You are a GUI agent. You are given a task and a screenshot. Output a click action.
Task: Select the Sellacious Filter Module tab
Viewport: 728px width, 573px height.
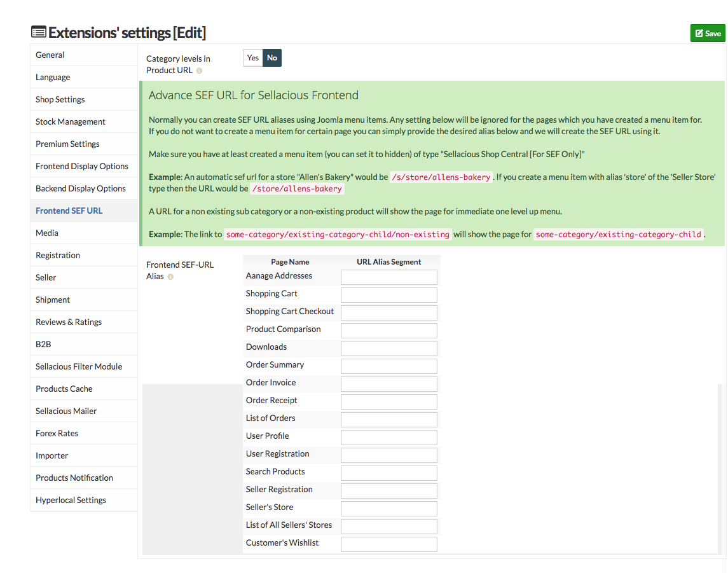tap(84, 367)
